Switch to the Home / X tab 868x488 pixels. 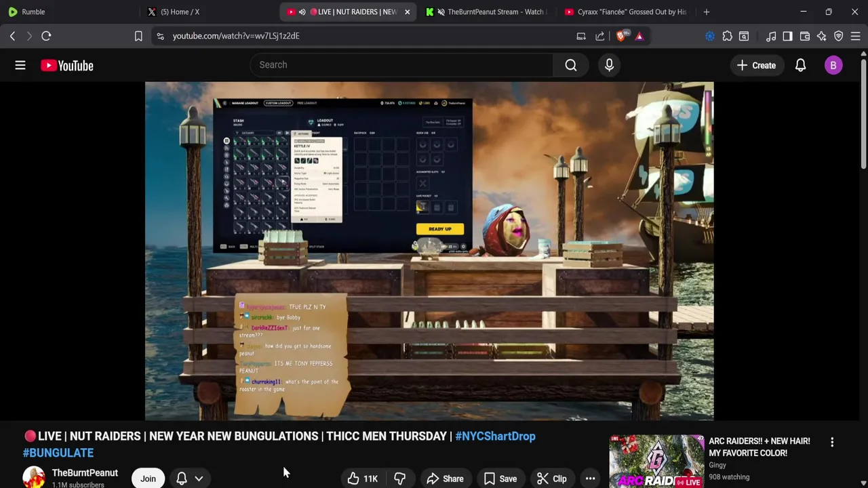[x=209, y=12]
